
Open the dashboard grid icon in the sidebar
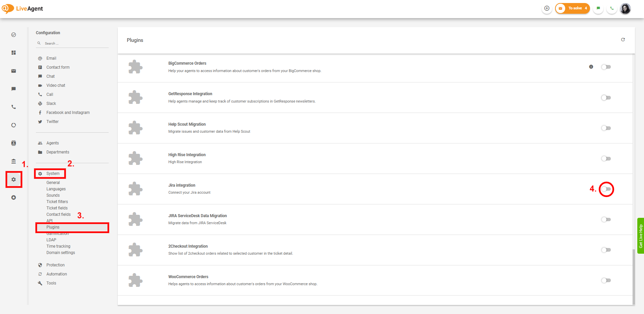point(14,53)
